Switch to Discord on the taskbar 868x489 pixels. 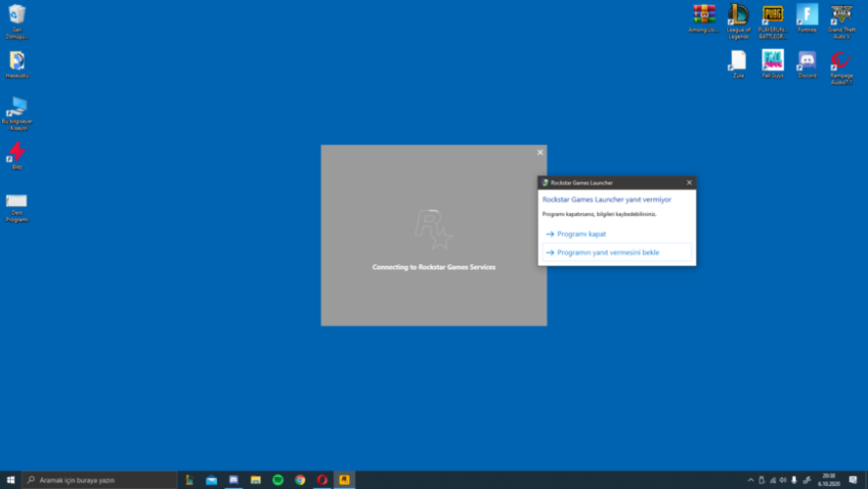(234, 479)
